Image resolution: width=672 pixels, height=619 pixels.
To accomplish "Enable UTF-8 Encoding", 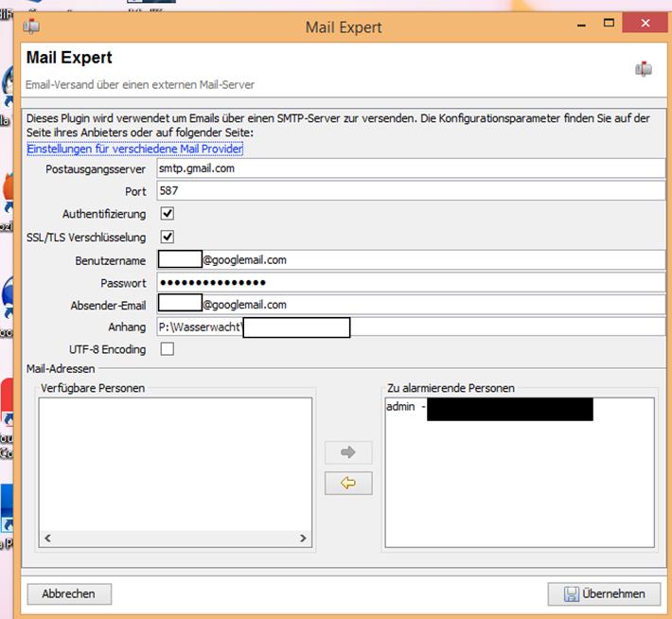I will pos(168,349).
